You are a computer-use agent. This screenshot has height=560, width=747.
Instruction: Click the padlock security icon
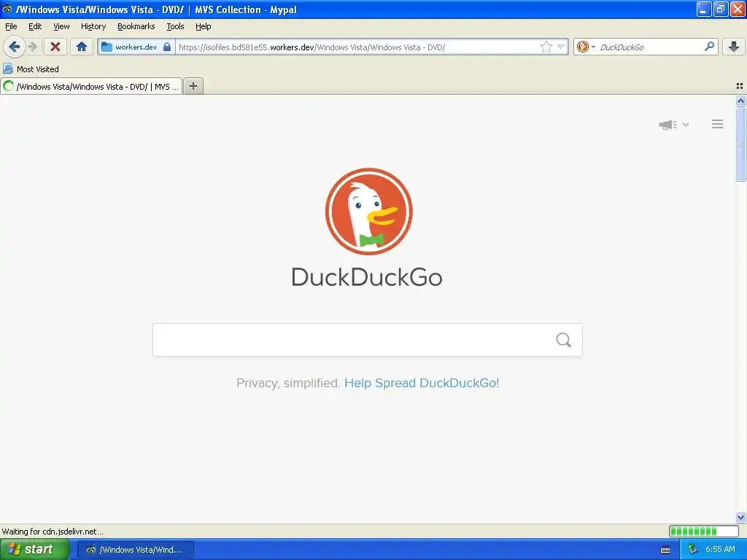(x=167, y=47)
